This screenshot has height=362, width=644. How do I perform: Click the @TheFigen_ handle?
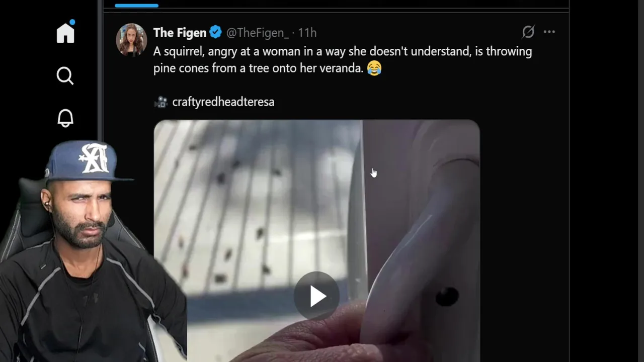pos(257,33)
